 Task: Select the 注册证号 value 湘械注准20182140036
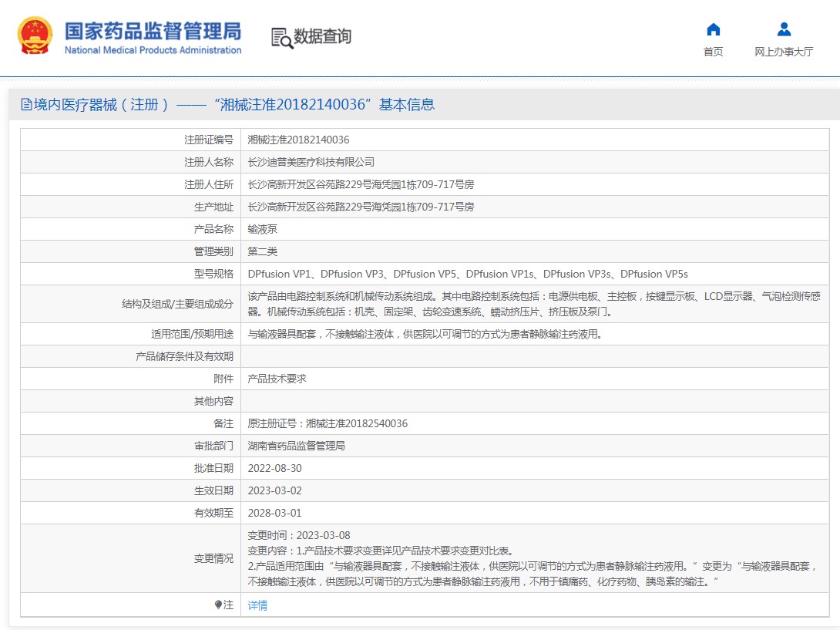coord(298,140)
